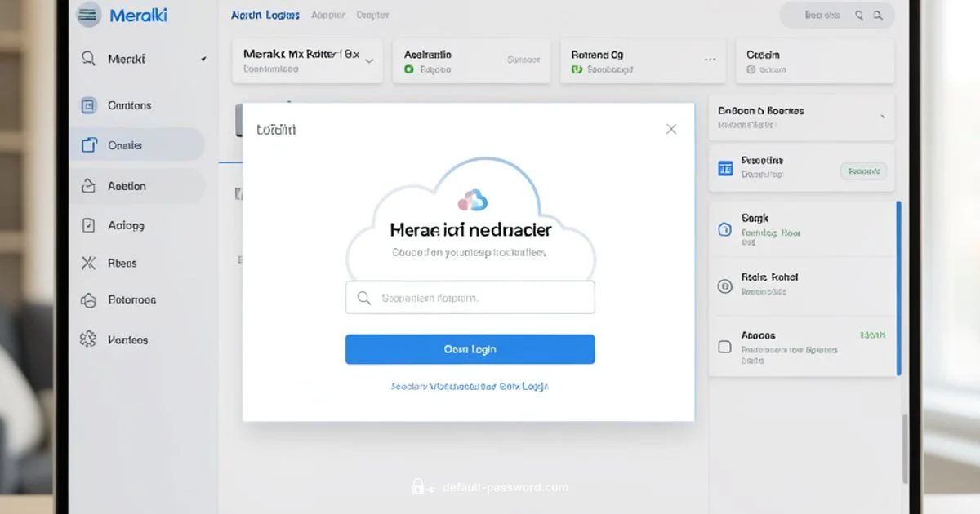Image resolution: width=980 pixels, height=514 pixels.
Task: Switch to the Appoiar menu item
Action: click(327, 14)
